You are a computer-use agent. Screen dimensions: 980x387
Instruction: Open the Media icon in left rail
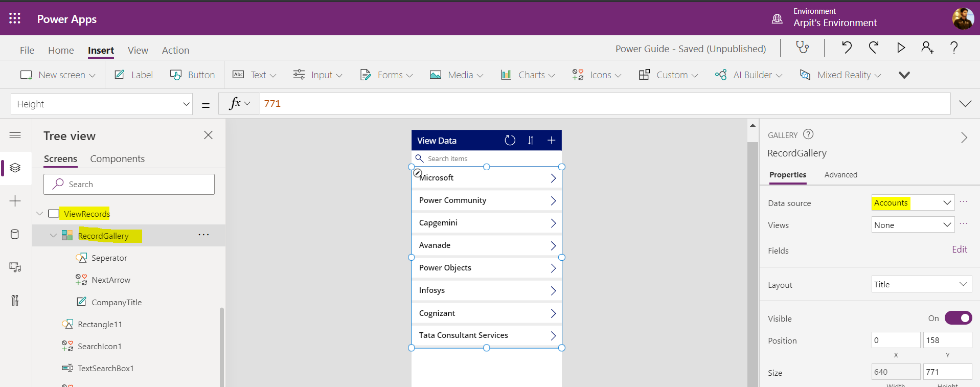(x=15, y=267)
